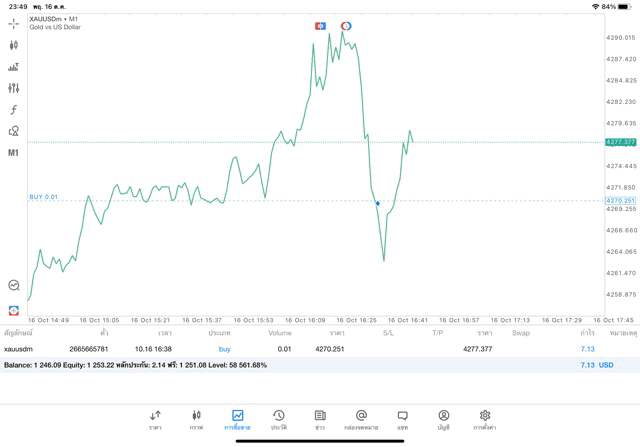640x447 pixels.
Task: Open the Quotes tab (ราคา)
Action: pyautogui.click(x=155, y=419)
